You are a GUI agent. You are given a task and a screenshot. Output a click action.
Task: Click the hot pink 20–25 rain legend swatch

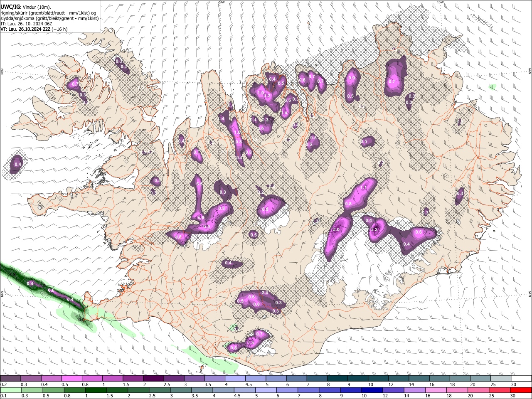pos(478,390)
